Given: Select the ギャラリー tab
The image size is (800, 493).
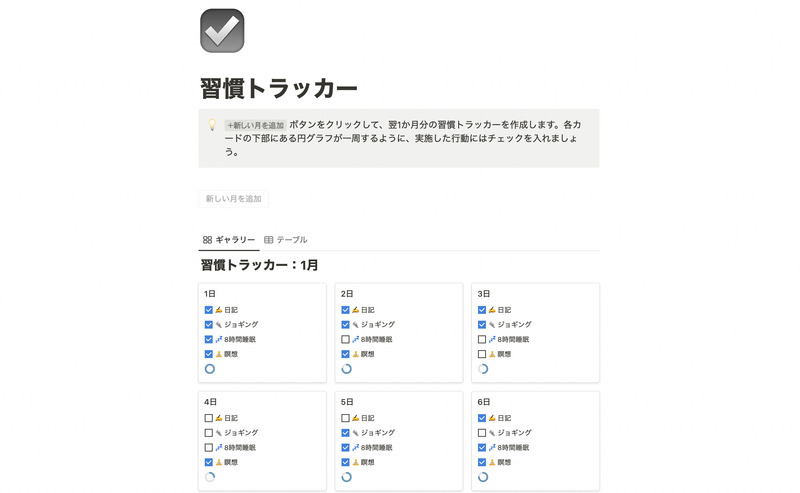Looking at the screenshot, I should 229,240.
